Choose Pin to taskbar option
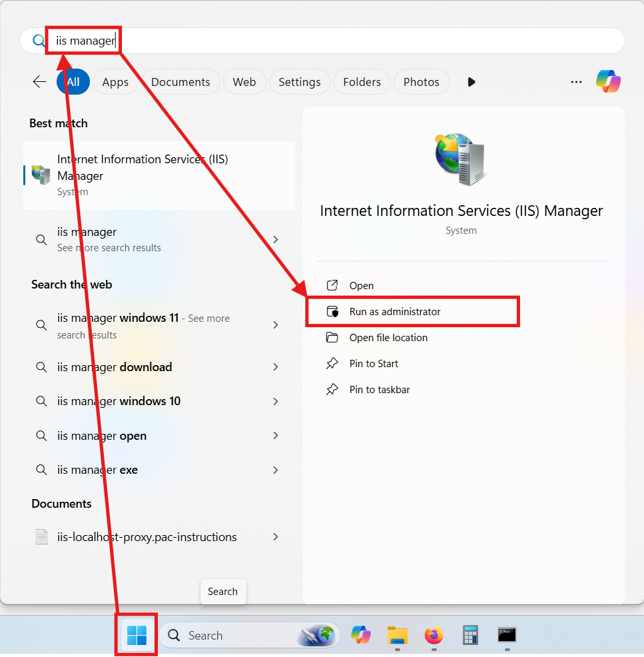Screen dimensions: 644x657 380,390
